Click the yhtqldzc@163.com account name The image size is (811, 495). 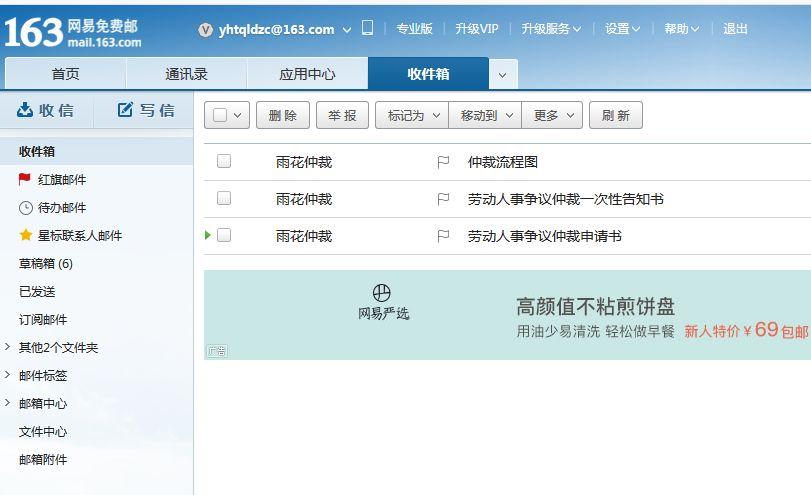pyautogui.click(x=276, y=30)
